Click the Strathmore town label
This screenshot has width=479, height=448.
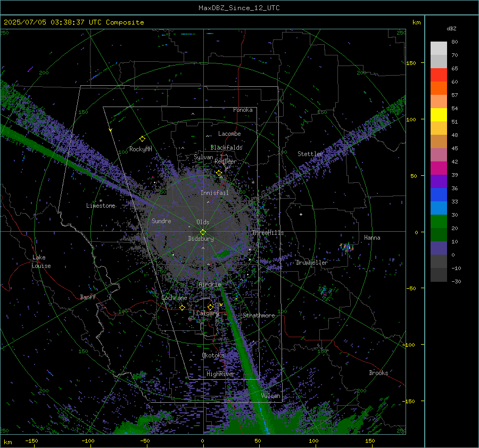[259, 315]
